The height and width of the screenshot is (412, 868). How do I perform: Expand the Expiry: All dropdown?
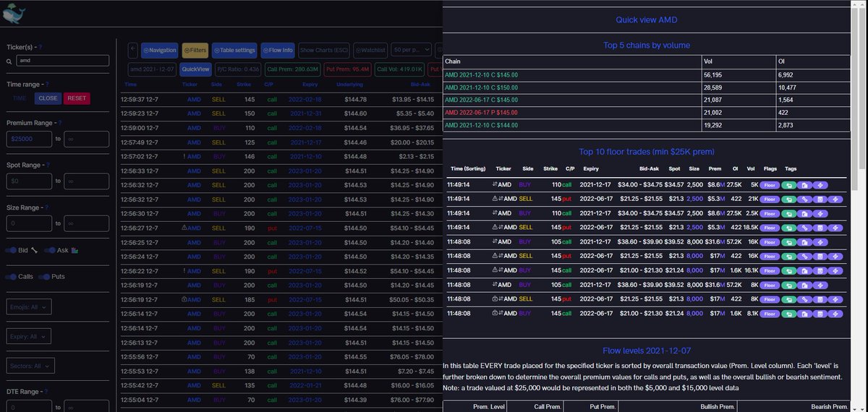(27, 336)
